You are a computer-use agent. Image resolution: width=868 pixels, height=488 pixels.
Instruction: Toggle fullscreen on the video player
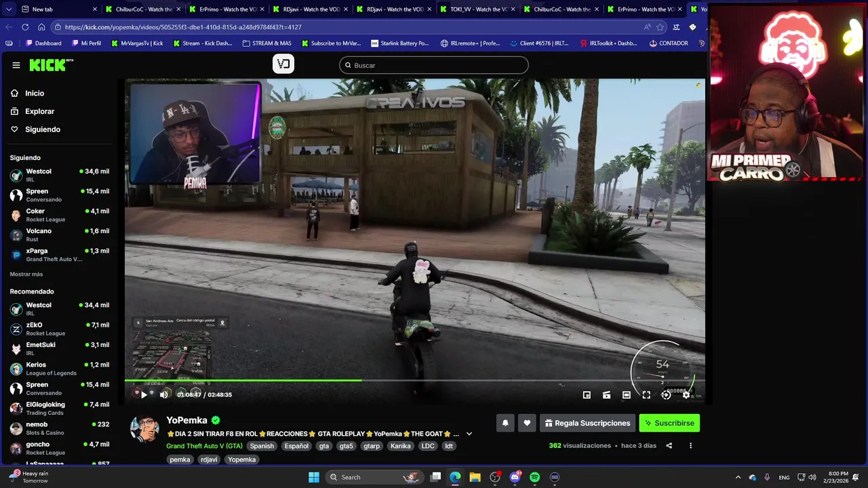click(x=646, y=394)
